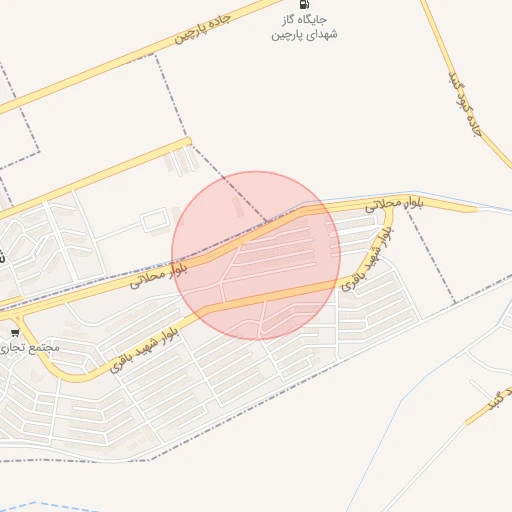Click the small square loop road outline
The width and height of the screenshot is (512, 512).
155,219
